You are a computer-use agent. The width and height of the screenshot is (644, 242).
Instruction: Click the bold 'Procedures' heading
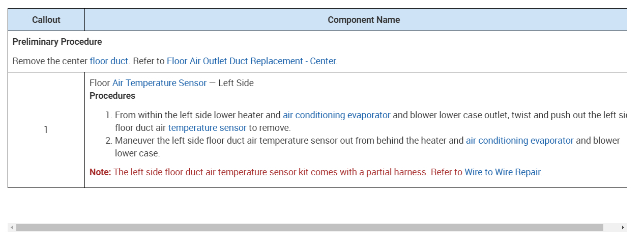[112, 96]
